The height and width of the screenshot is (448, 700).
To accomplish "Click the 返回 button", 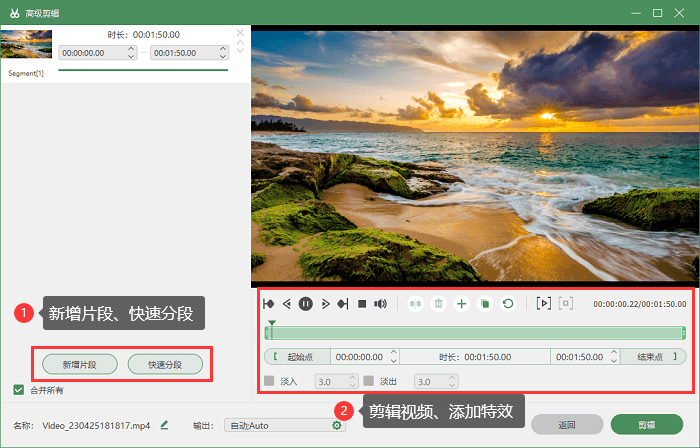I will (567, 424).
